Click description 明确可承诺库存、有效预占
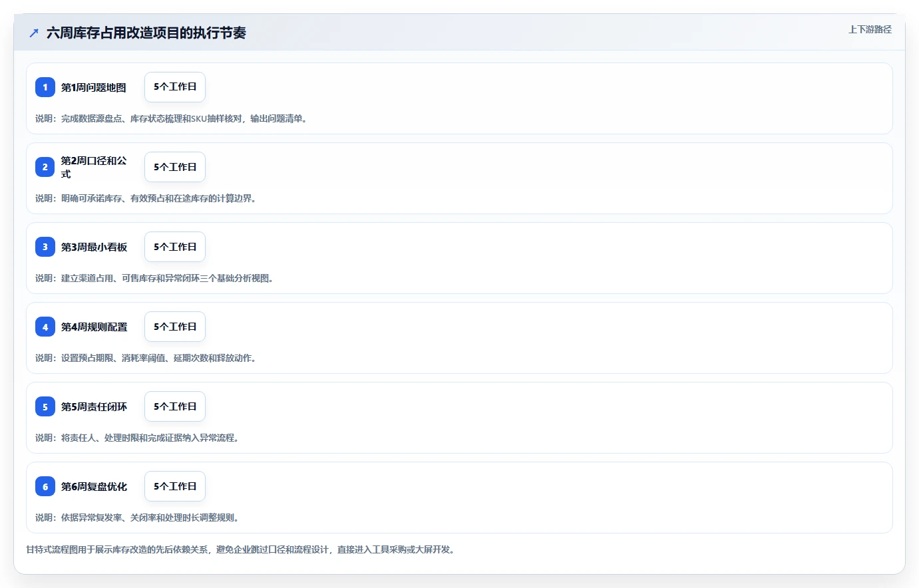Image resolution: width=919 pixels, height=588 pixels. tap(146, 198)
